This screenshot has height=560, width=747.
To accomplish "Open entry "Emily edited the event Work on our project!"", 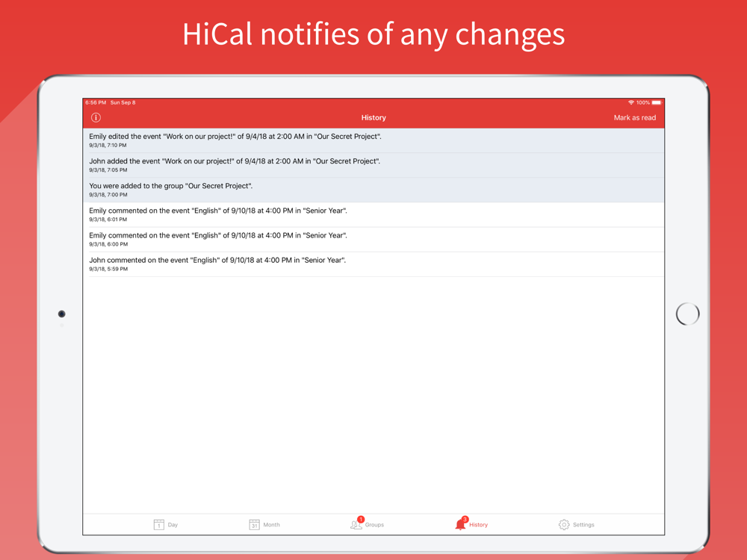I will coord(373,140).
